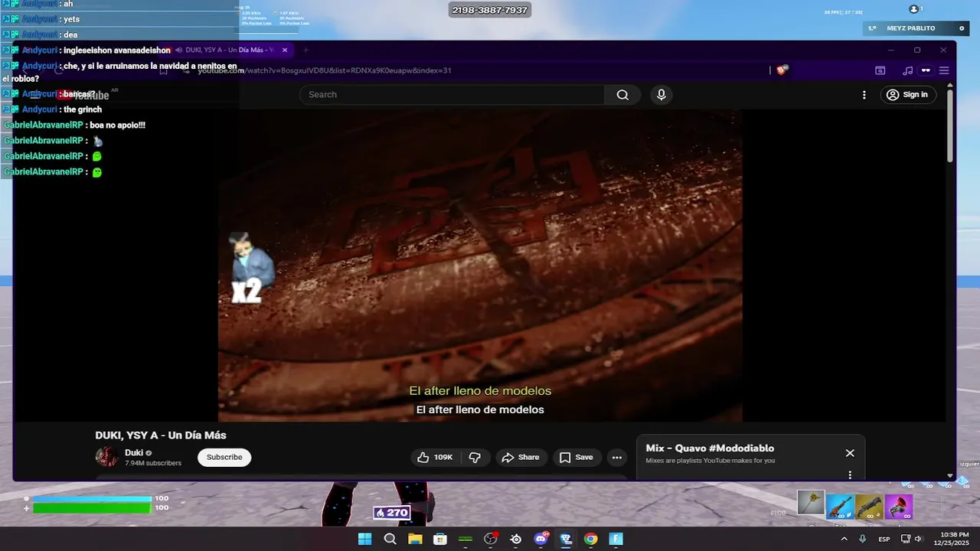The height and width of the screenshot is (551, 980).
Task: Click Brave Shields lion icon
Action: [x=782, y=70]
